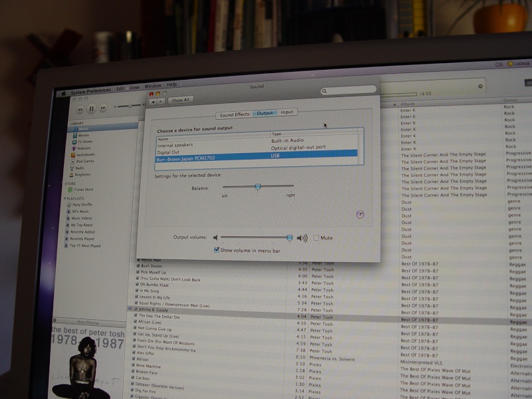Click the iTunes display arrow button
The image size is (532, 399).
[480, 86]
